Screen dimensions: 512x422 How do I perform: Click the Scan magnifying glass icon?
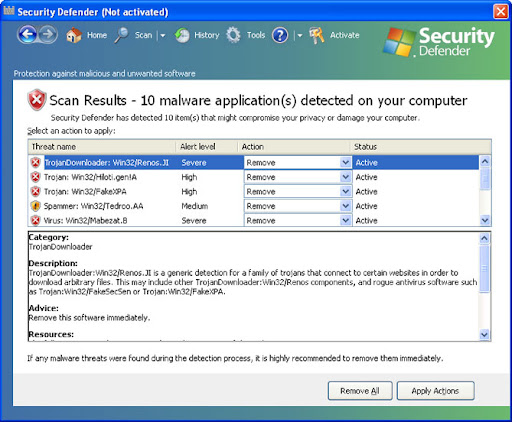click(121, 35)
